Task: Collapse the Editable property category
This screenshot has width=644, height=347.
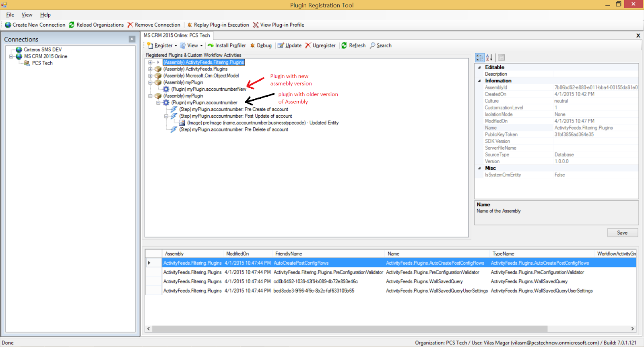Action: [x=479, y=67]
